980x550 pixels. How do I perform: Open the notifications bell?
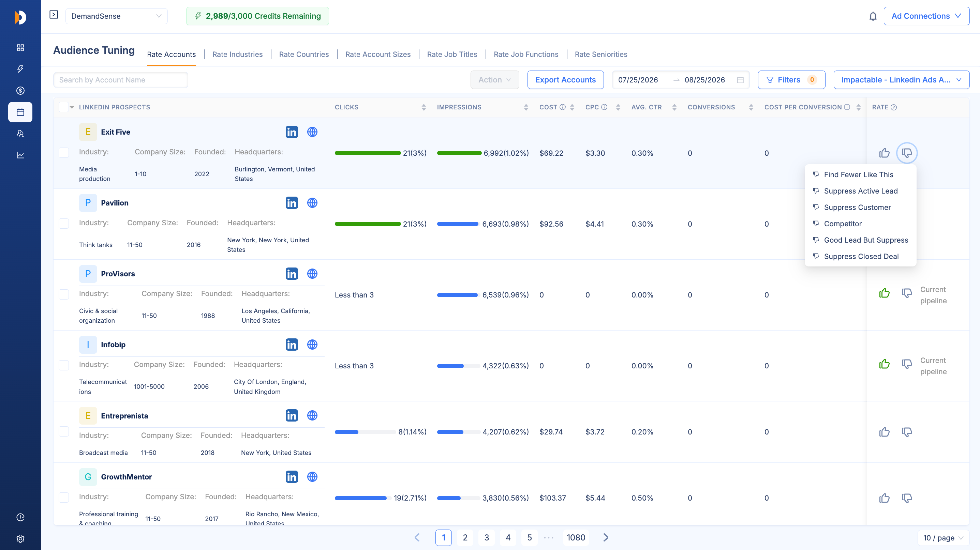coord(873,16)
